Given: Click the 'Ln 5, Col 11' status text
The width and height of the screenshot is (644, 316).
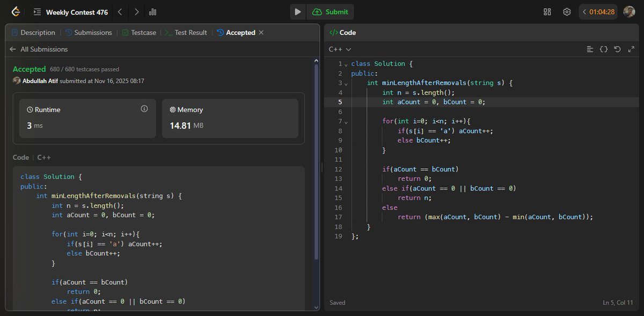Looking at the screenshot, I should 619,303.
